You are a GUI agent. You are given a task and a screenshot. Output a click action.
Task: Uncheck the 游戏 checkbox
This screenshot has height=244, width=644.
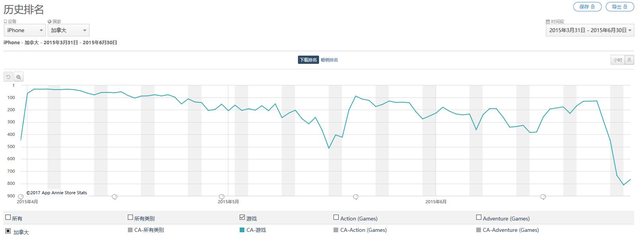click(x=242, y=217)
